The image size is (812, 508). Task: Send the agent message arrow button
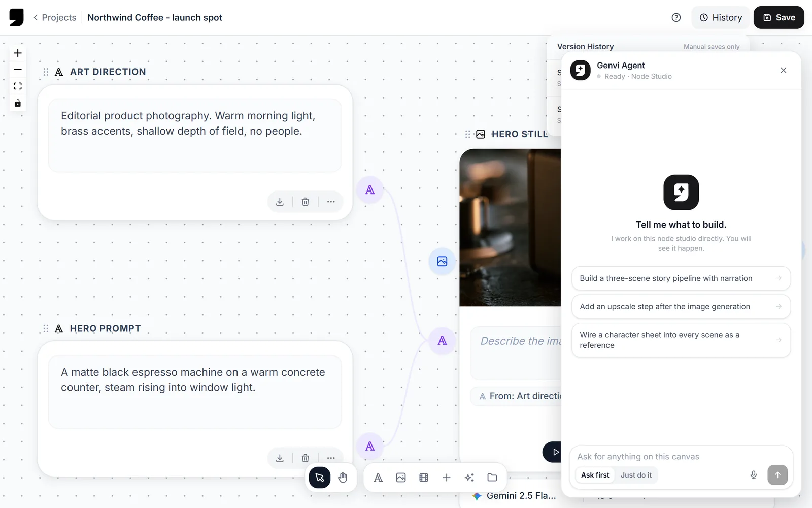(x=777, y=475)
